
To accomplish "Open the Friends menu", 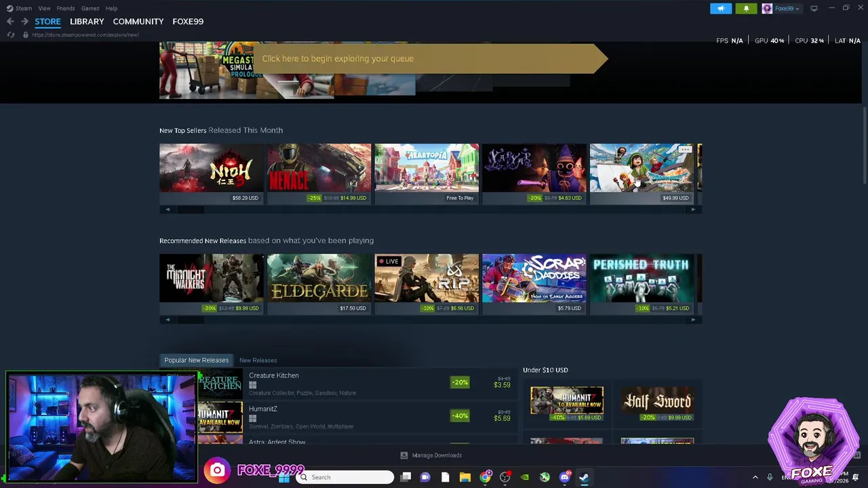I will pos(66,8).
